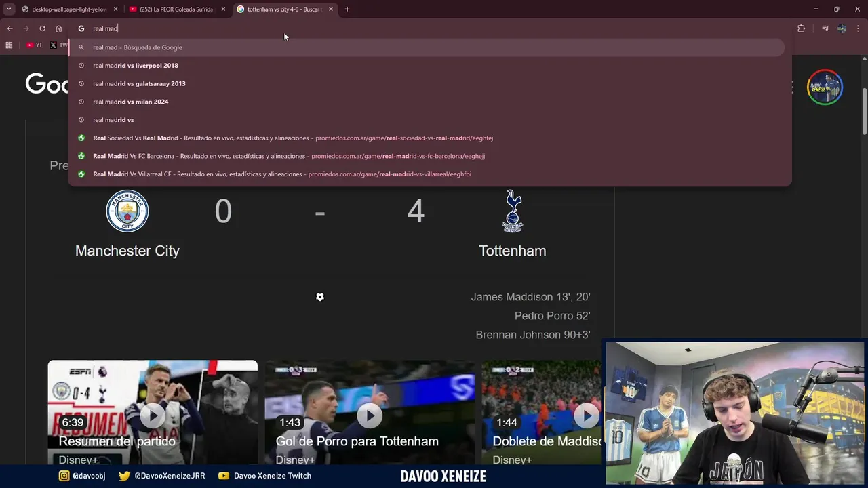Image resolution: width=868 pixels, height=488 pixels.
Task: Click scorer 'Pedro Porro 52''
Action: (553, 316)
